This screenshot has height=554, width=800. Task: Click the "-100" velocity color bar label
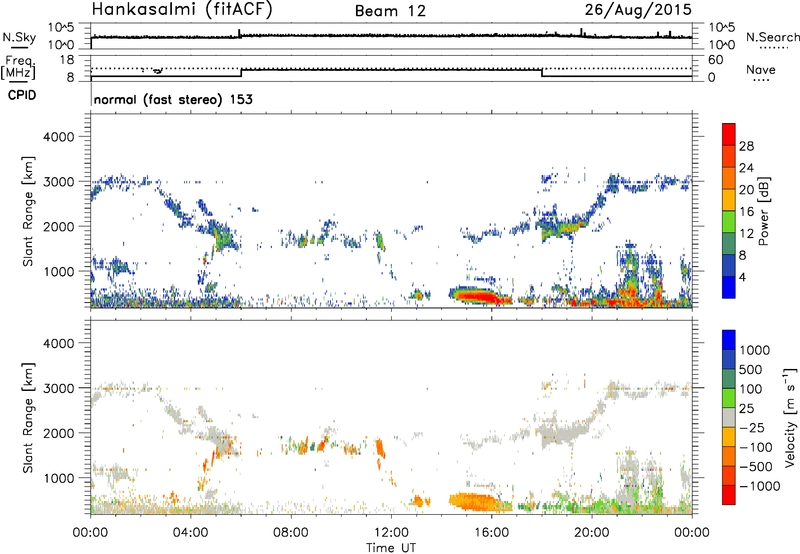[756, 447]
